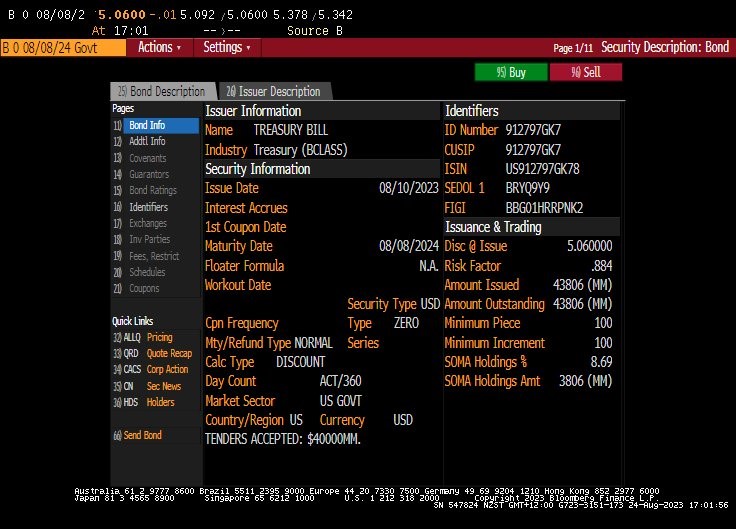This screenshot has width=736, height=529.
Task: Click the Disc @ Issue value 5.060000
Action: (x=590, y=246)
